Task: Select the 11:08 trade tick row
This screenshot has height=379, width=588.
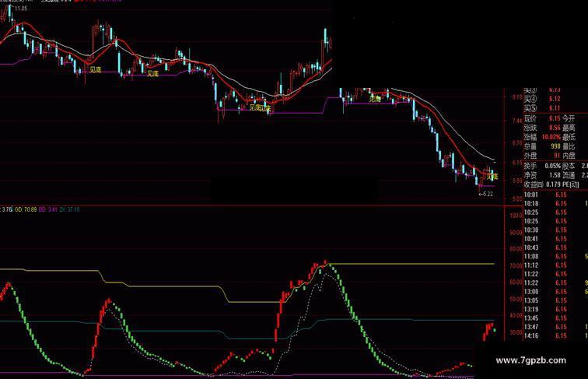Action: pos(556,257)
